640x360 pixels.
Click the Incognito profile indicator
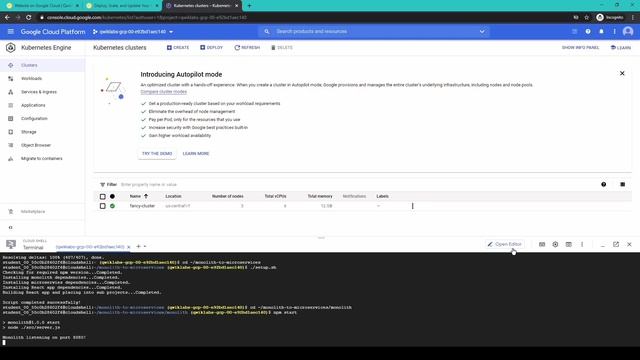pos(610,18)
